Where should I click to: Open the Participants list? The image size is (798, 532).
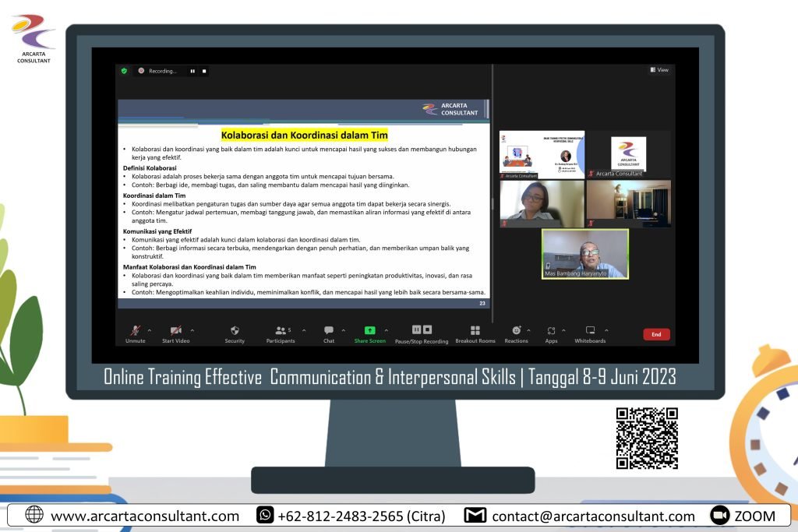point(280,330)
